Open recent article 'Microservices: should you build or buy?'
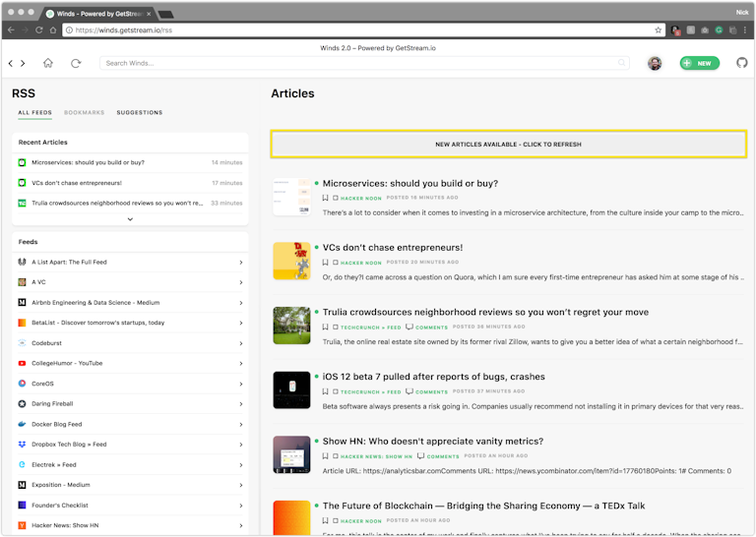The image size is (756, 537). point(130,162)
